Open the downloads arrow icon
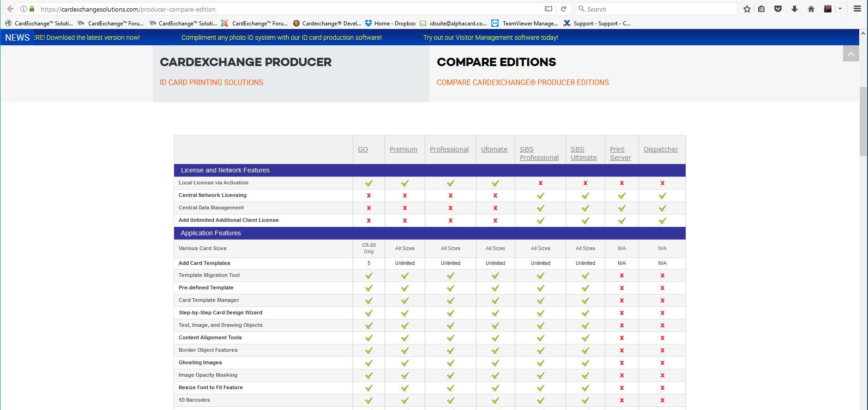The width and height of the screenshot is (868, 410). (x=795, y=9)
